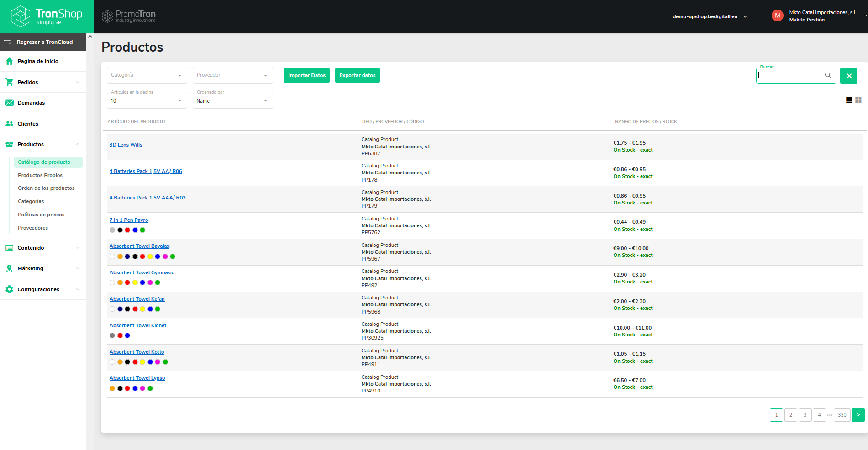Screen dimensions: 868x450
Task: Click the Exportar datos button
Action: click(358, 75)
